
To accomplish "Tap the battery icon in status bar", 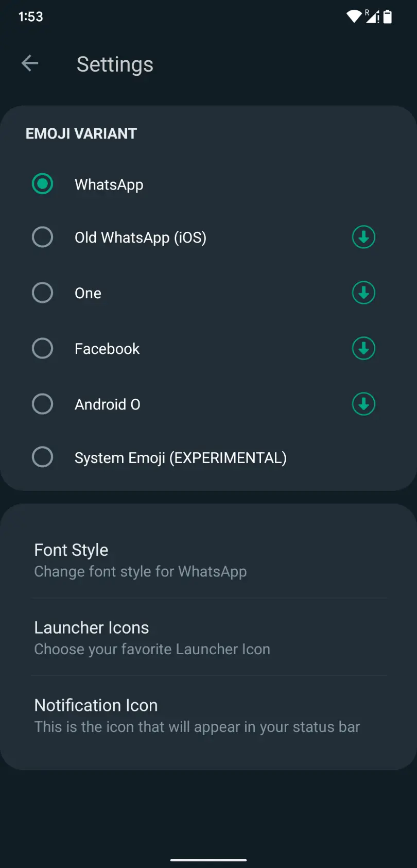I will [x=388, y=17].
